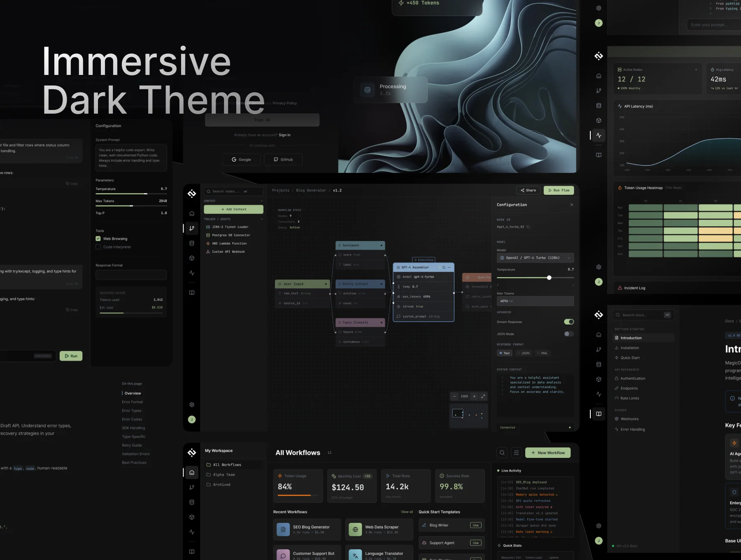Click app logo in docs window sidebar
The height and width of the screenshot is (560, 741).
click(x=599, y=315)
